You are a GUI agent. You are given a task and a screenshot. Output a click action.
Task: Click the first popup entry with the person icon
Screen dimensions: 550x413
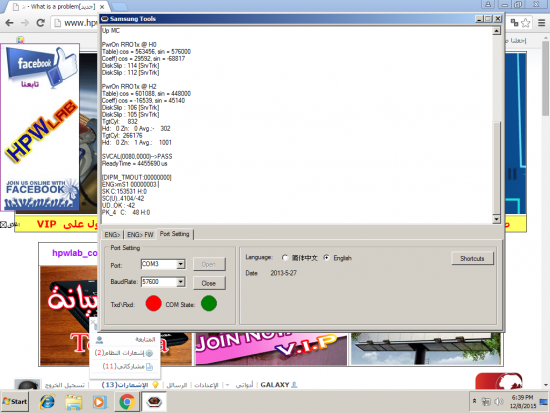[x=126, y=339]
